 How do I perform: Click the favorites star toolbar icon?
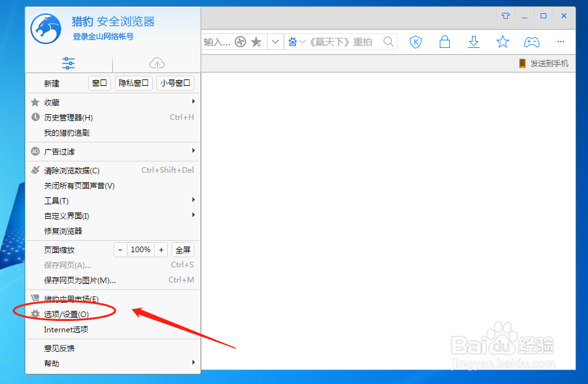[x=502, y=42]
